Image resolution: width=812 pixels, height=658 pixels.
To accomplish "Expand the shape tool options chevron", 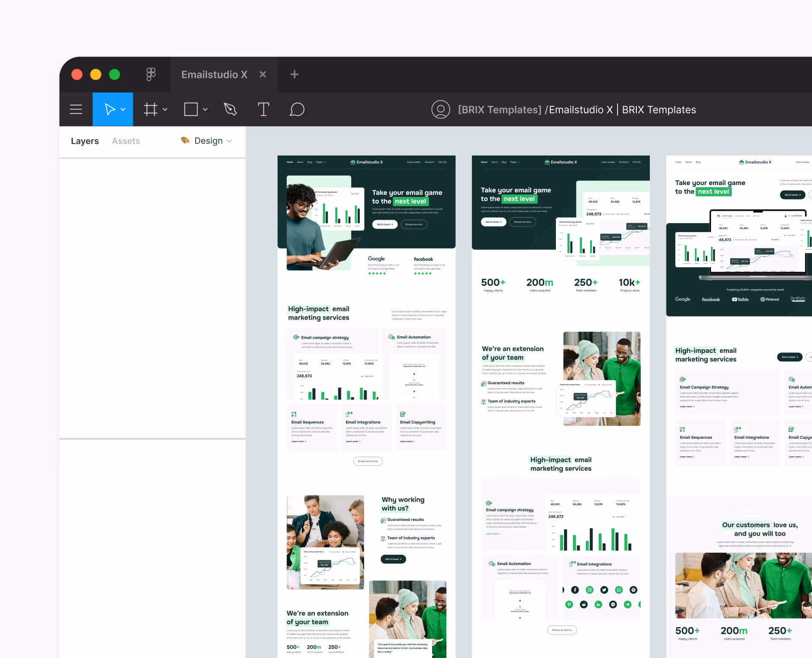I will 205,109.
